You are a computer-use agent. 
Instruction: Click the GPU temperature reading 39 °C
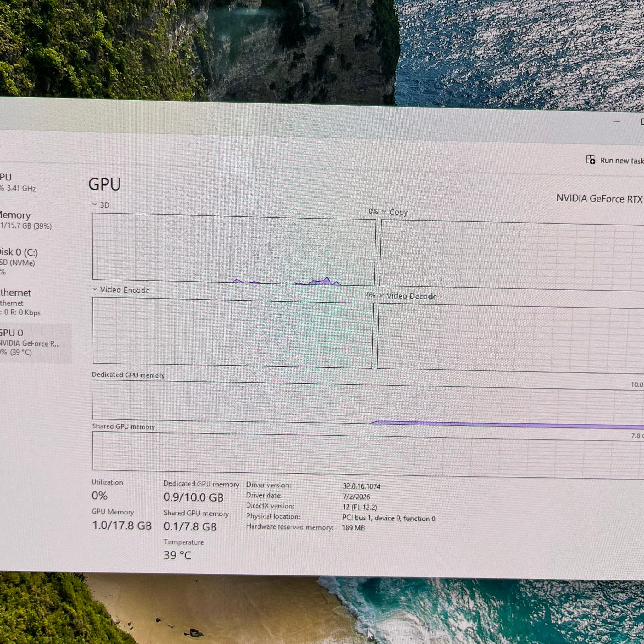point(178,555)
